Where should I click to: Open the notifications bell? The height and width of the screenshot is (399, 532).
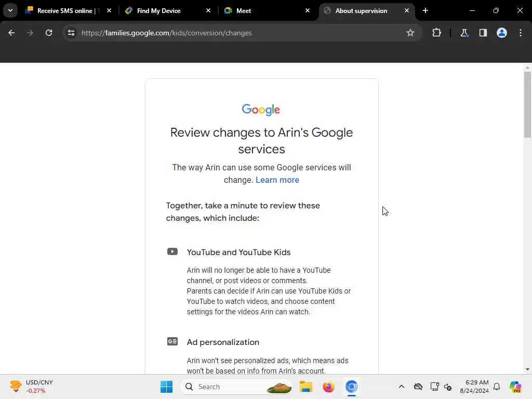(497, 387)
